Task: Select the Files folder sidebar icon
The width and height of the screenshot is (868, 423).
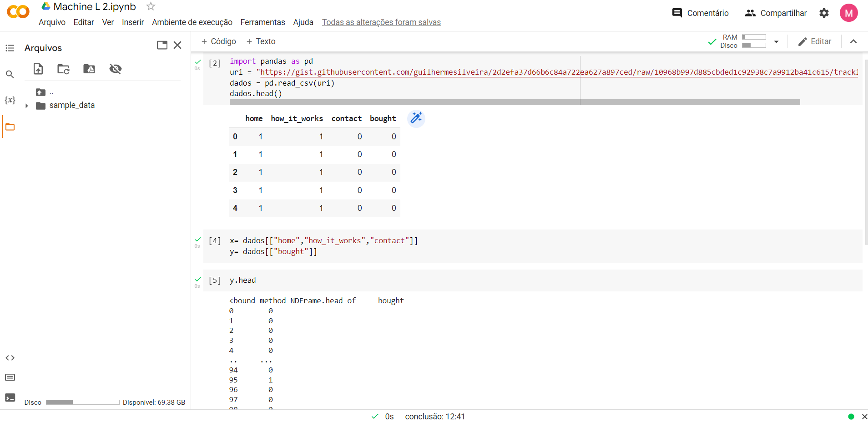Action: click(10, 127)
